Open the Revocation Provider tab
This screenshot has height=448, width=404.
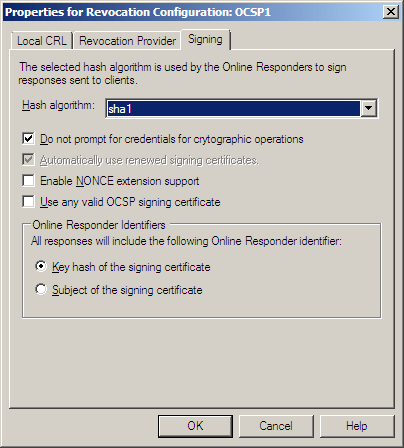tap(127, 41)
